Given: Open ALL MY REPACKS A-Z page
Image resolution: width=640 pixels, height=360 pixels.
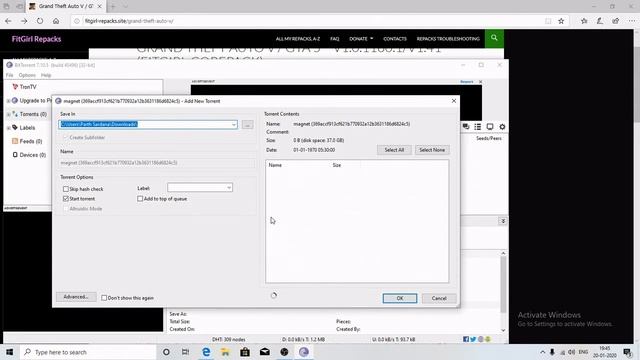Looking at the screenshot, I should 298,39.
